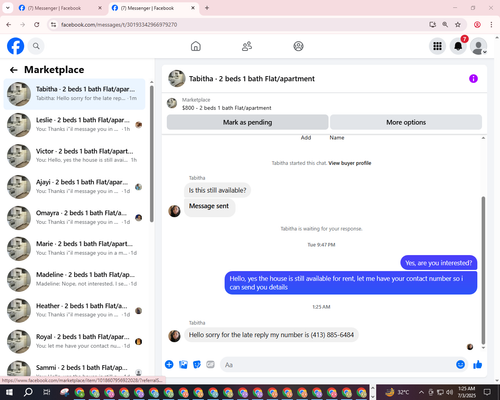
Task: Open Windows taskbar search
Action: point(28,392)
